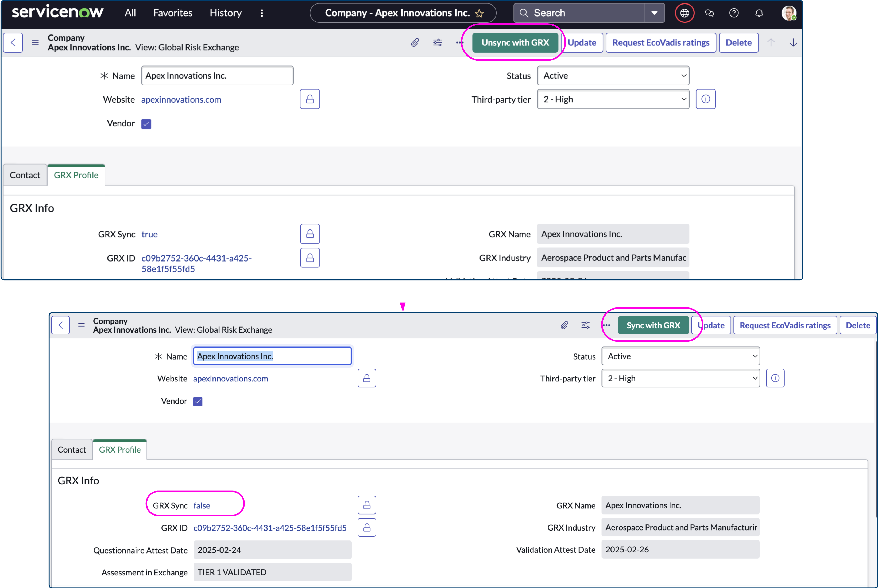This screenshot has height=588, width=878.
Task: Open personalize form sliders icon in bottom form
Action: click(x=585, y=325)
